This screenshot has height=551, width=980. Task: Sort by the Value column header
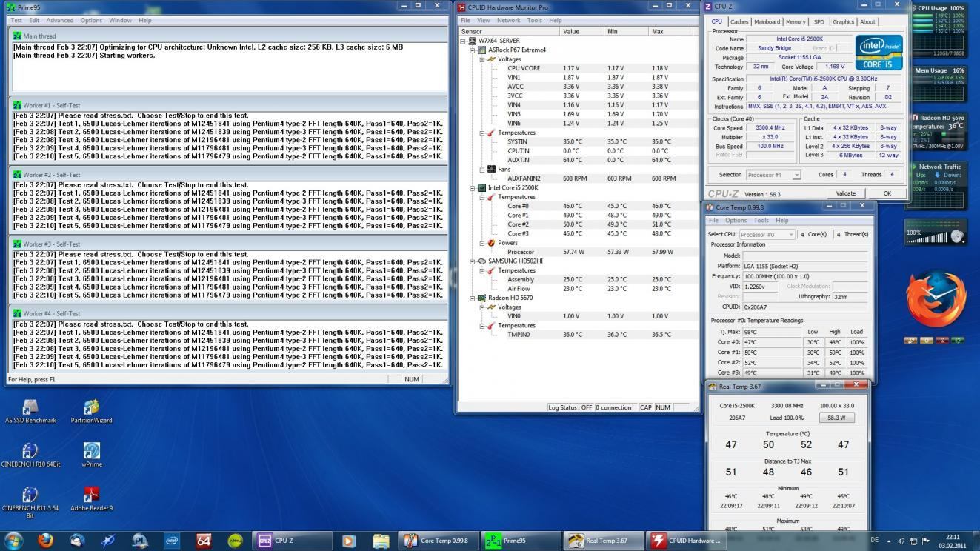coord(581,31)
